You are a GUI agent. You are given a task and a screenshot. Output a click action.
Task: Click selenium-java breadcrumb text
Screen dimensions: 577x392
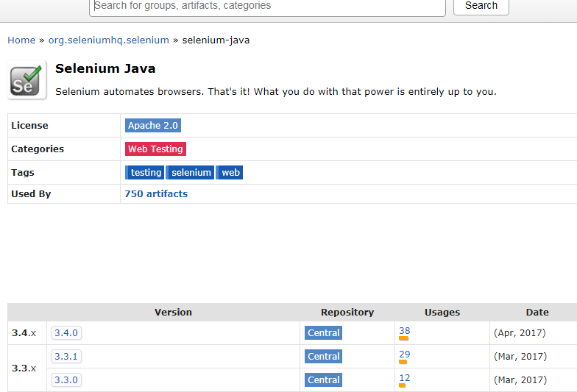click(216, 40)
